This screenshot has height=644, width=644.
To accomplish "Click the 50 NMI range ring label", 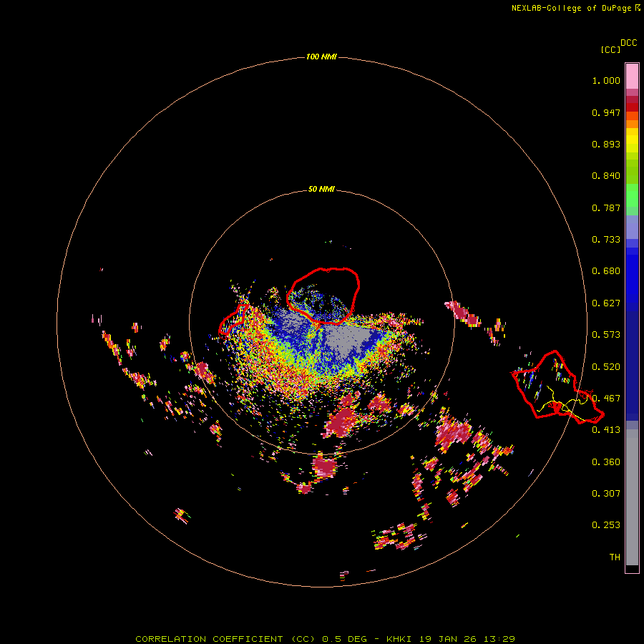I will [x=321, y=189].
